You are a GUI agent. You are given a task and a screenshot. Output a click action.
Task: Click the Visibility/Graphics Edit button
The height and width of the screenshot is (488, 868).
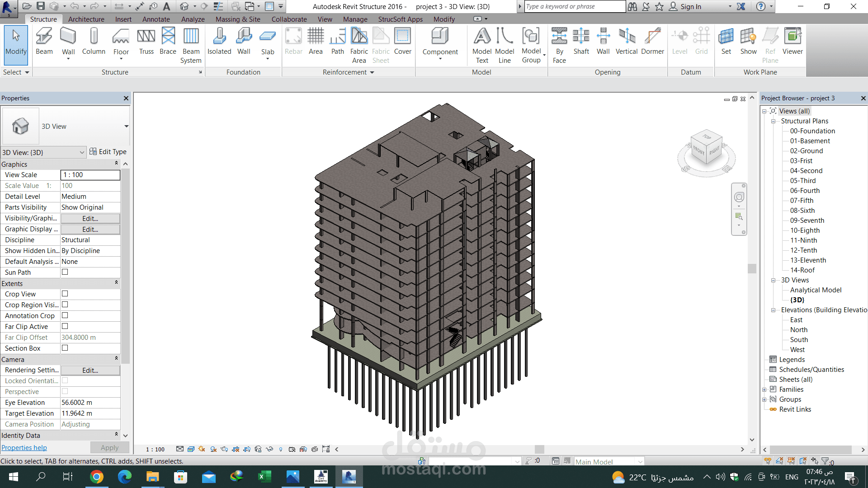pos(90,218)
